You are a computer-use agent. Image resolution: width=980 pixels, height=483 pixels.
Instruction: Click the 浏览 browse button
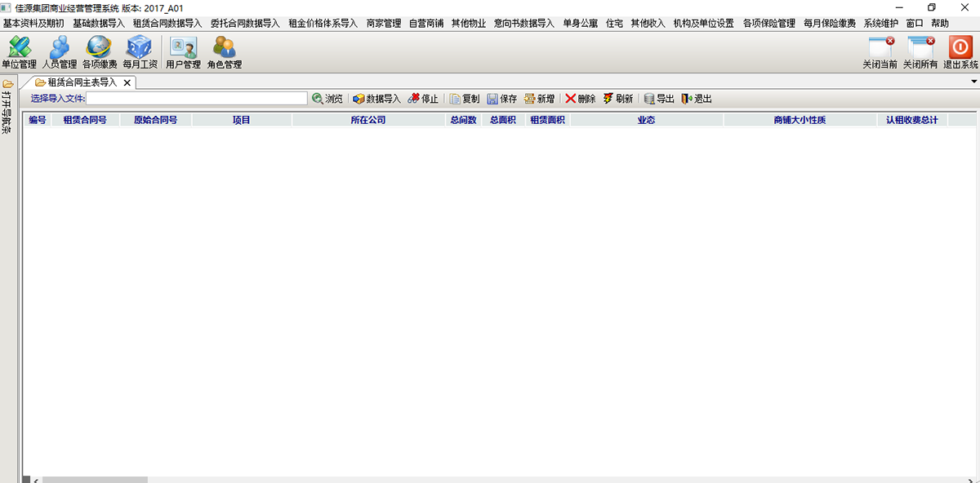[327, 99]
